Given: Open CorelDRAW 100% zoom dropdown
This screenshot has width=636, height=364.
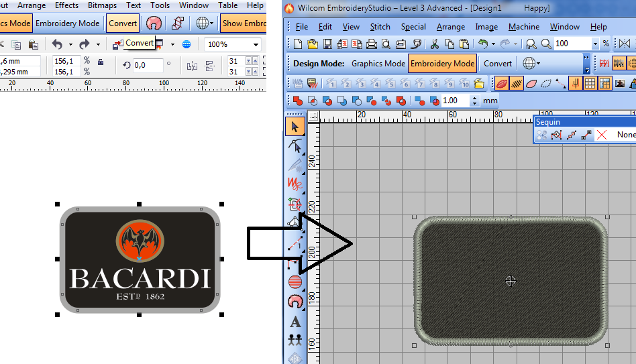Looking at the screenshot, I should 256,45.
